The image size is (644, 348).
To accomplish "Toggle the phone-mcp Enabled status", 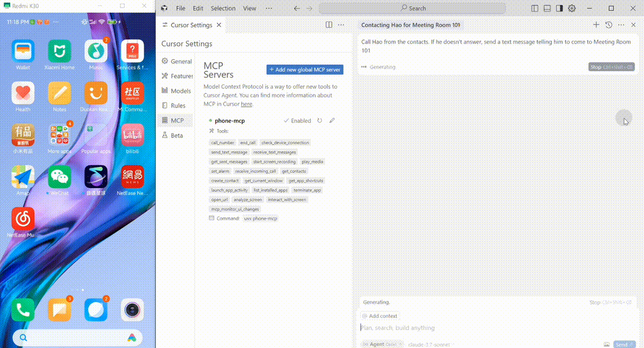I will tap(298, 121).
